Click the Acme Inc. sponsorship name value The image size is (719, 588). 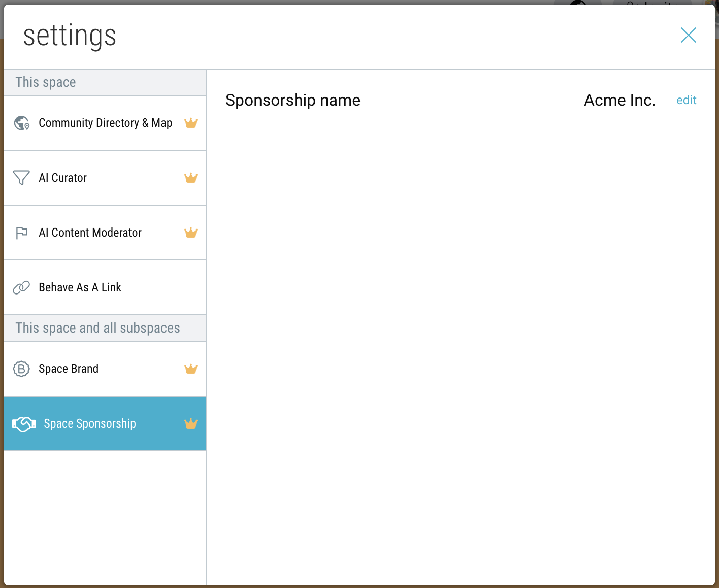(619, 100)
